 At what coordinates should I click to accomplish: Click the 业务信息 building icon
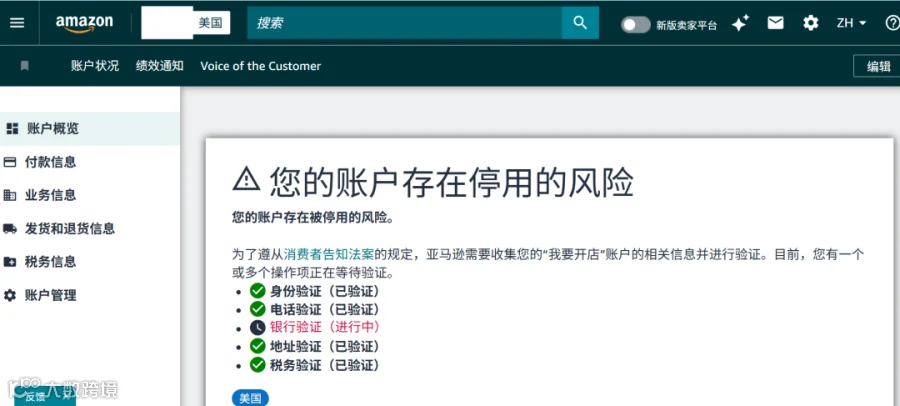10,195
